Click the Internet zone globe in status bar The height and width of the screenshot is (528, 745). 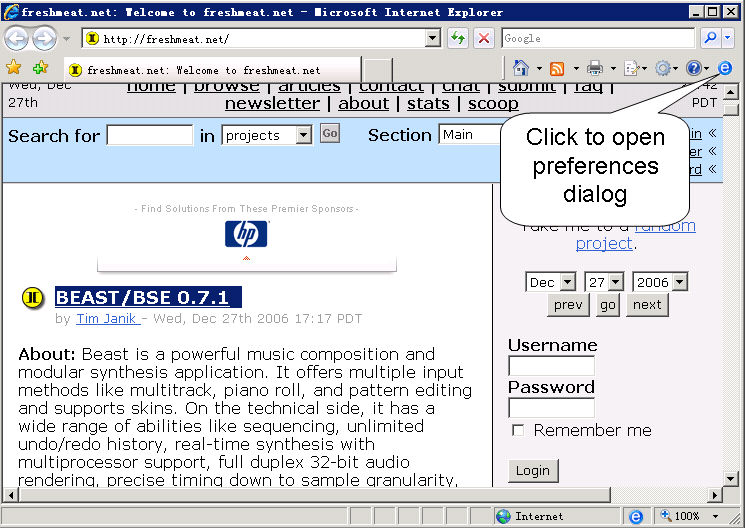[503, 516]
